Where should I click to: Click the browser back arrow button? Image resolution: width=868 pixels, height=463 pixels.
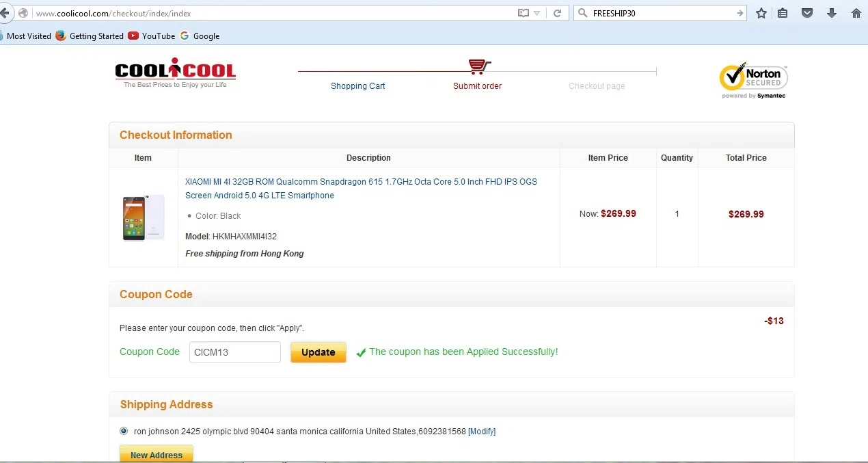pos(5,13)
